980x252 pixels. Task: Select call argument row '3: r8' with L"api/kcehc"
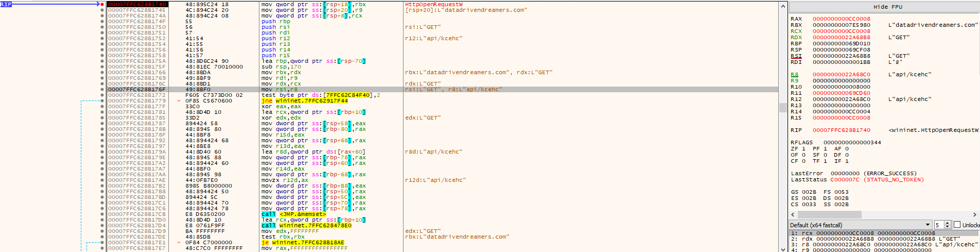pos(884,244)
